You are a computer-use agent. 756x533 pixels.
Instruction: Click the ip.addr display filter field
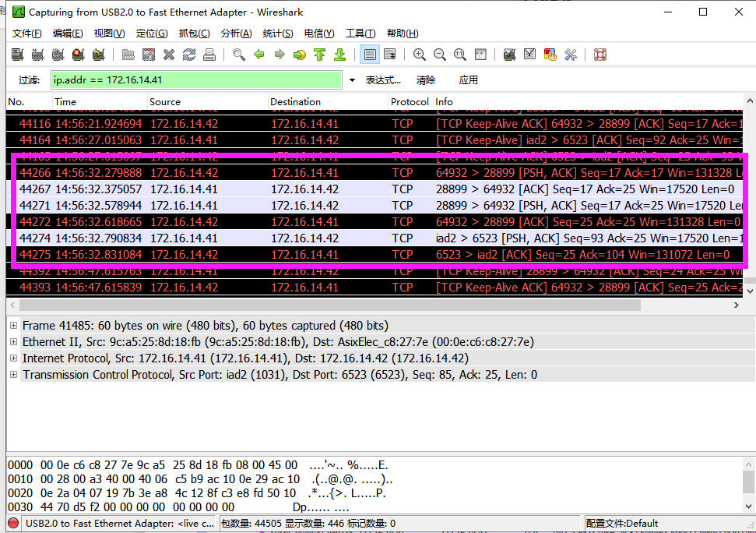197,80
